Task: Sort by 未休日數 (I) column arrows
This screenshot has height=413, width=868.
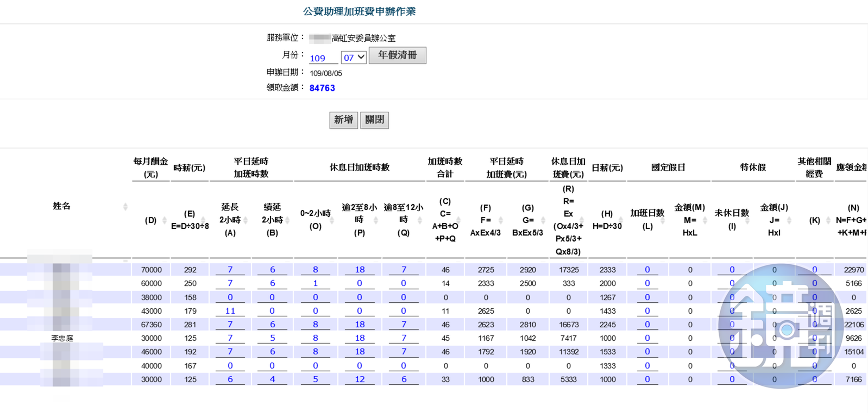Action: tap(747, 220)
